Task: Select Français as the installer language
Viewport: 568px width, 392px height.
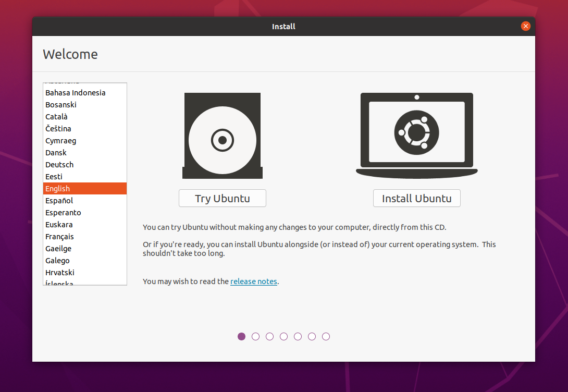Action: pos(60,236)
